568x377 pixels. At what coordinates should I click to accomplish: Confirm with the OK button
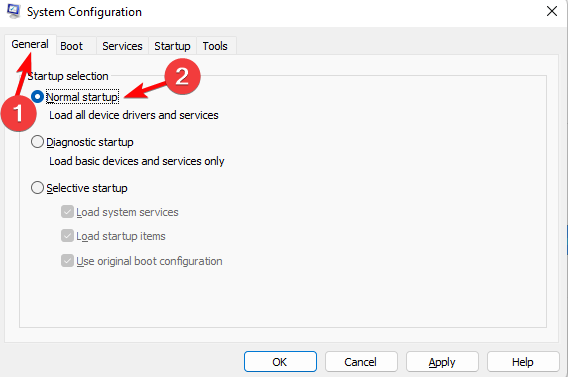click(280, 361)
